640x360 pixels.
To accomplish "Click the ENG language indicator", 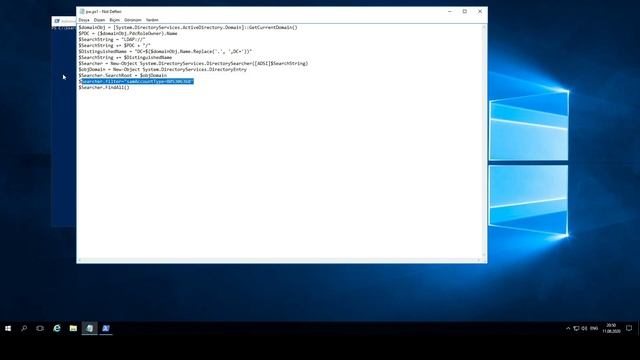I will point(594,328).
